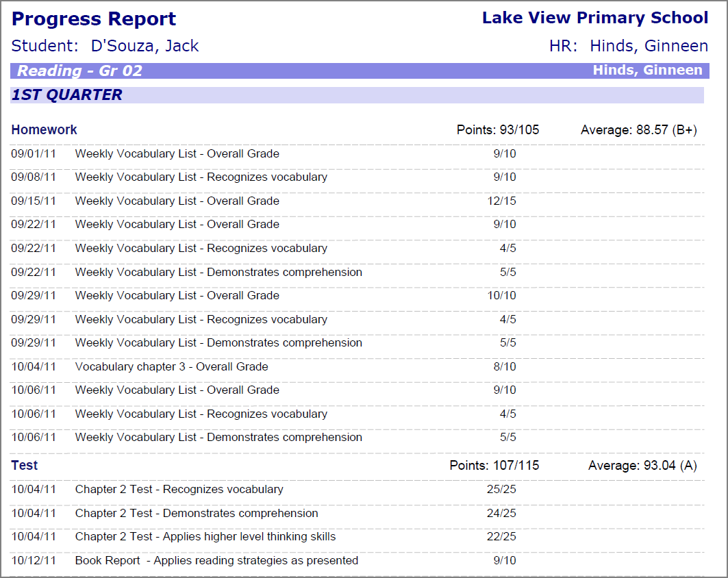728x578 pixels.
Task: Select the "4/5" score on the 10/06/11 row
Action: [x=508, y=414]
